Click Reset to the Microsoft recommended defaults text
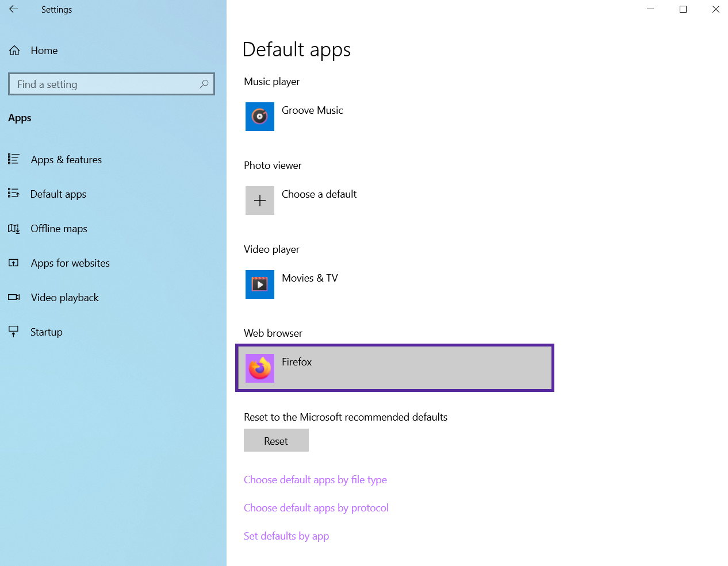The width and height of the screenshot is (728, 566). coord(346,417)
